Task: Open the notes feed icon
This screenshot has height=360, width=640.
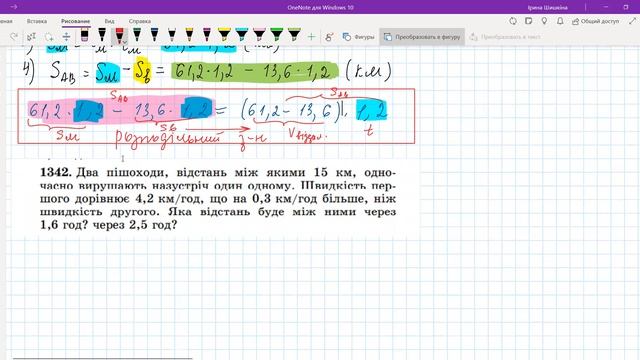Action: coord(529,21)
